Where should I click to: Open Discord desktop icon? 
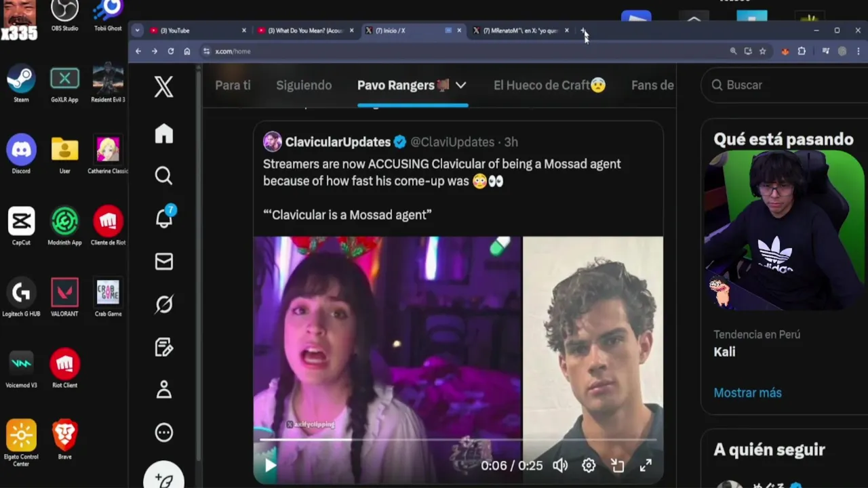(x=21, y=155)
